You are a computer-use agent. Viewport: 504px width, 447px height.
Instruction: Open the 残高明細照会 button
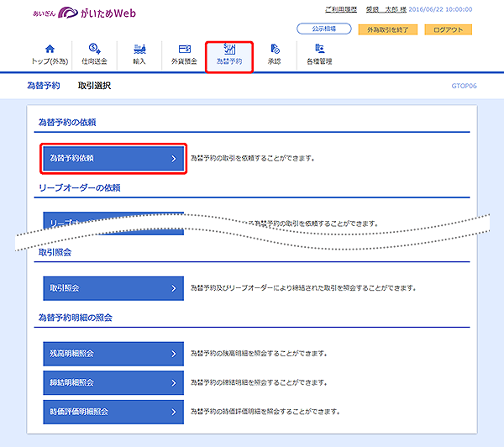113,354
